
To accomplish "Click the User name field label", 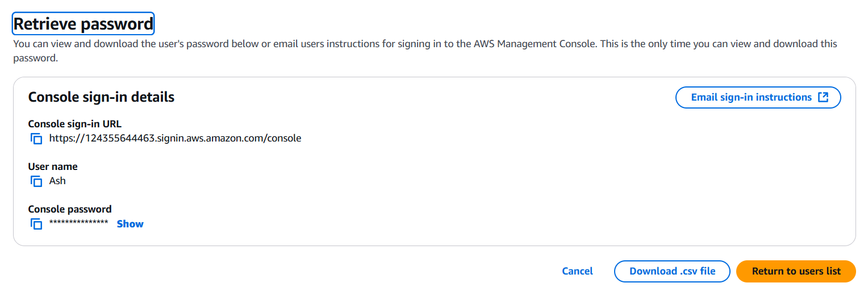I will pos(53,167).
